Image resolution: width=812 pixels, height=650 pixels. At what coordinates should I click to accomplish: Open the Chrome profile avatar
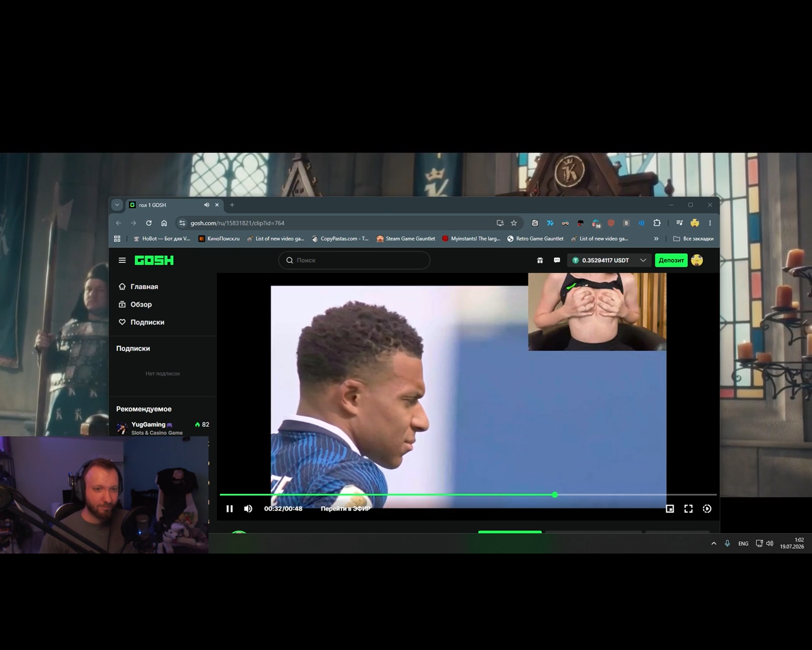(695, 223)
